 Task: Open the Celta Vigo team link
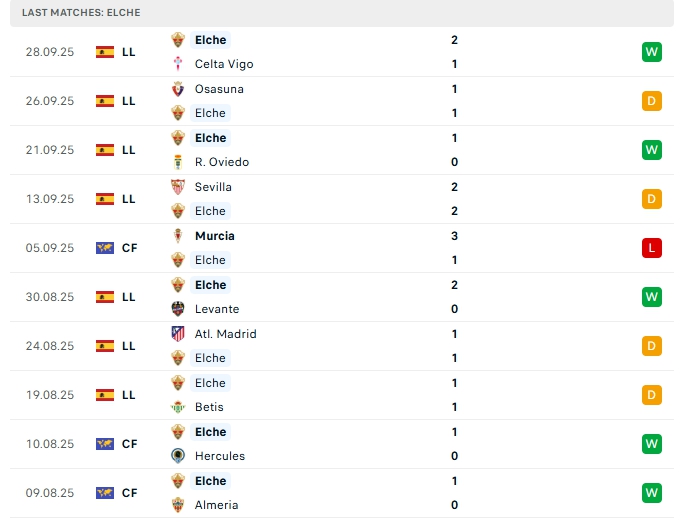pos(224,64)
